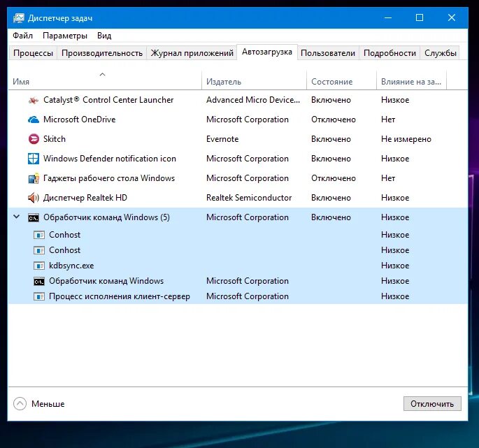Switch to the Пользователи tab

tap(328, 53)
